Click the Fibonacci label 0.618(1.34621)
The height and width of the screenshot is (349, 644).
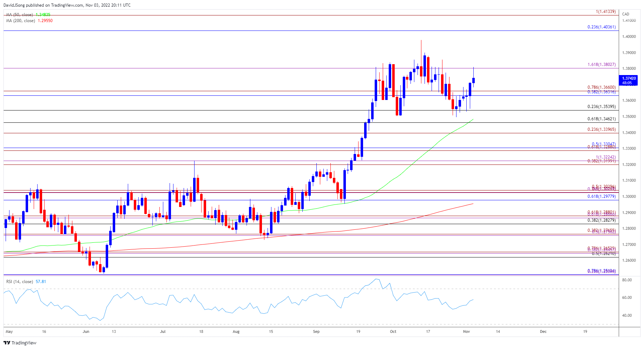(602, 119)
